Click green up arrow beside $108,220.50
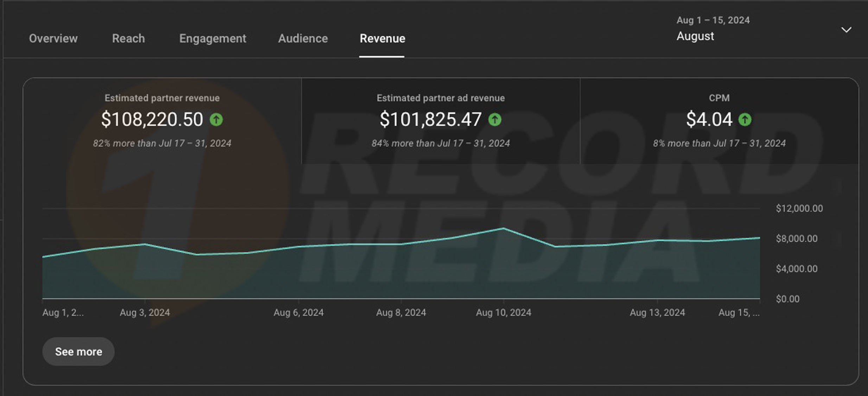This screenshot has height=396, width=868. (216, 120)
